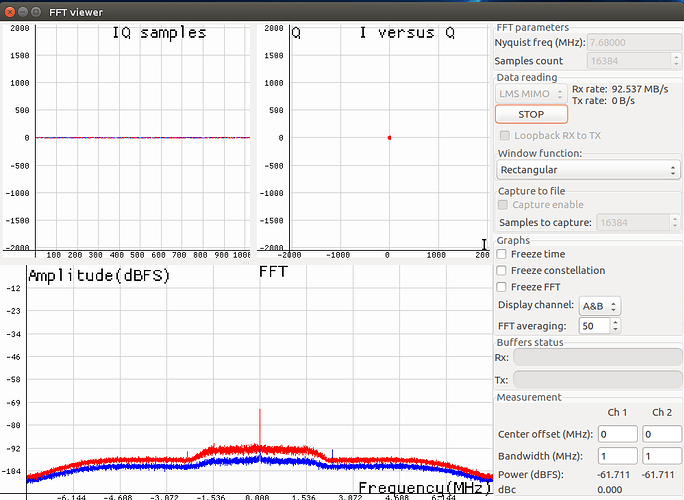Toggle Loopback RX to TX checkbox
The width and height of the screenshot is (684, 500).
pos(504,135)
